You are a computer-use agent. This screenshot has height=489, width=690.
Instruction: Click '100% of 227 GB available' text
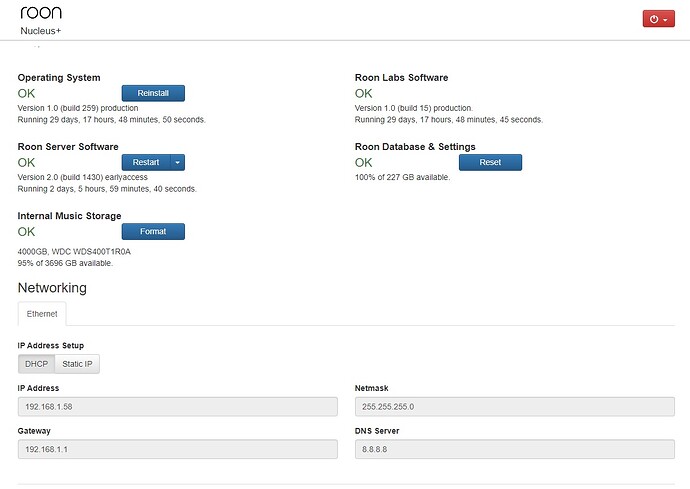point(402,177)
